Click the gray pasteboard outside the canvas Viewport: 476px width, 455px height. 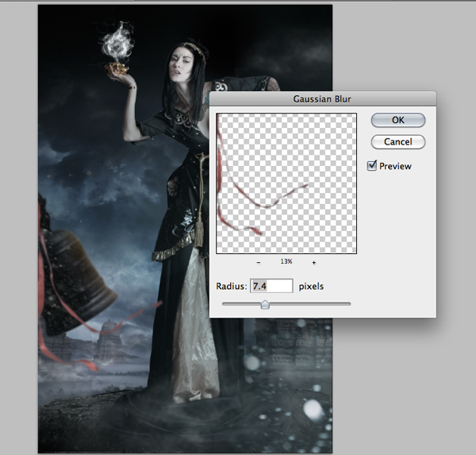pyautogui.click(x=404, y=380)
